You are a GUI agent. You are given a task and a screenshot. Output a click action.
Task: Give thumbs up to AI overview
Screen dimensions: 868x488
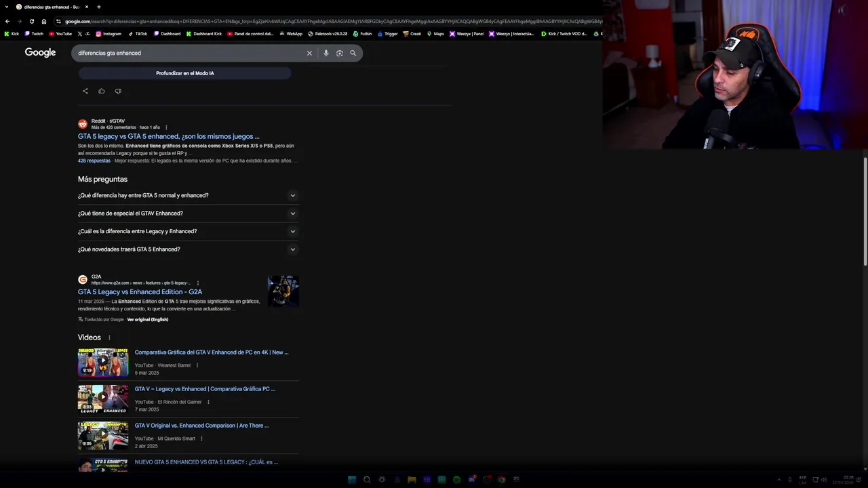click(x=101, y=91)
